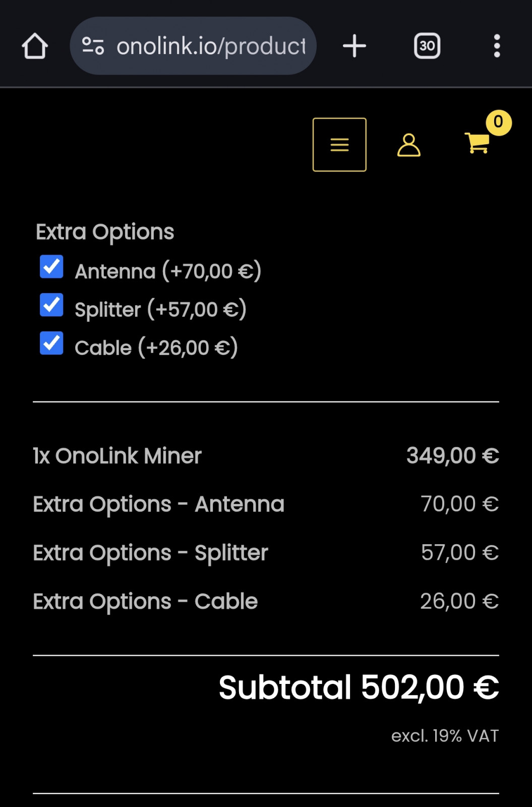This screenshot has width=532, height=807.
Task: Click the Extra Options heading
Action: point(105,232)
